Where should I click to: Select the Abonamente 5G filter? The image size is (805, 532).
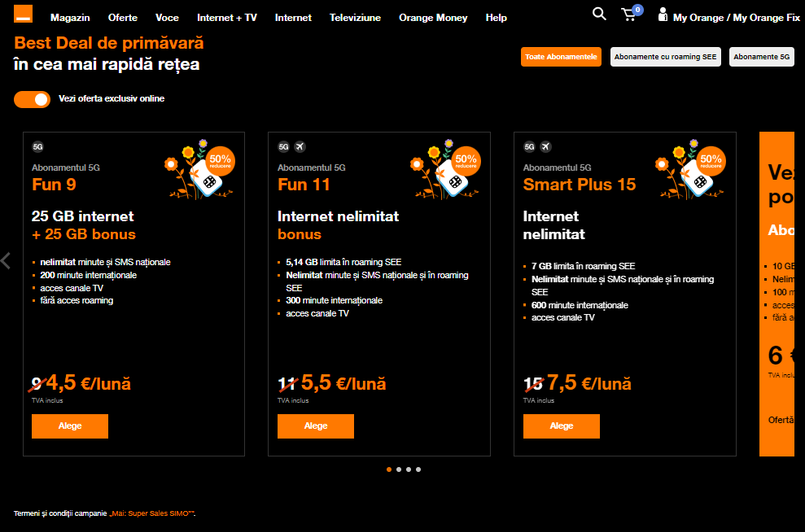click(762, 57)
